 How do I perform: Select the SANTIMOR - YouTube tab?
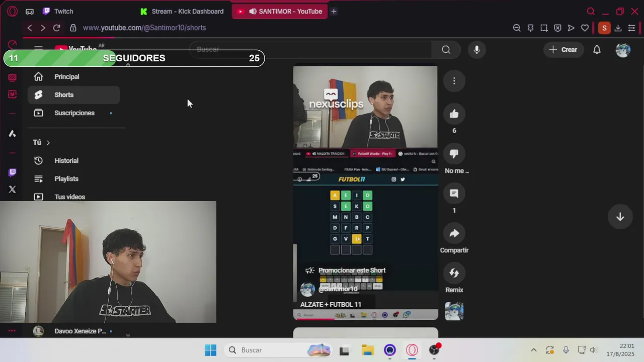click(279, 11)
